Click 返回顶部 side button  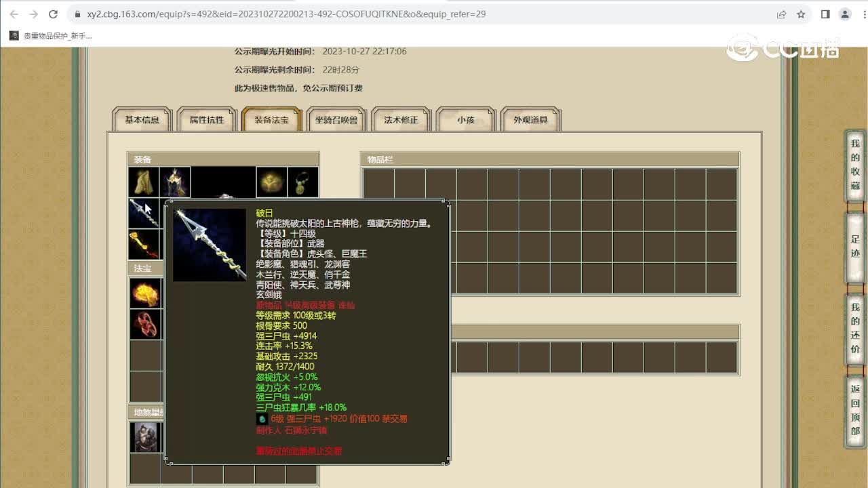tap(855, 411)
